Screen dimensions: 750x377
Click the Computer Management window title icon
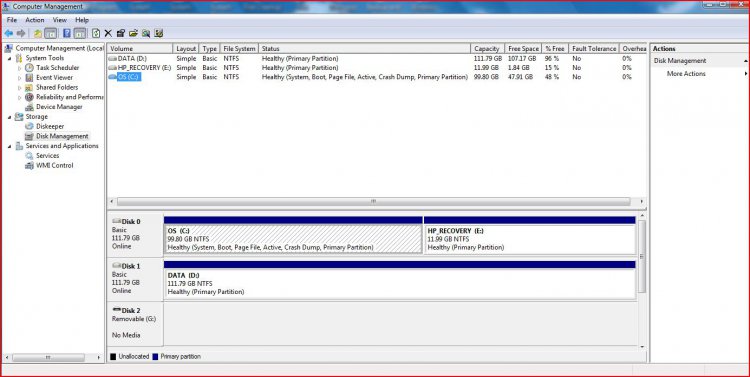[x=6, y=7]
